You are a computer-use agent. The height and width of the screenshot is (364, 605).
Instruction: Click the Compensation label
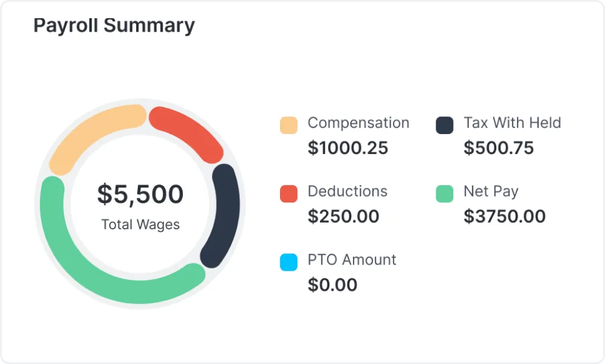pyautogui.click(x=358, y=123)
